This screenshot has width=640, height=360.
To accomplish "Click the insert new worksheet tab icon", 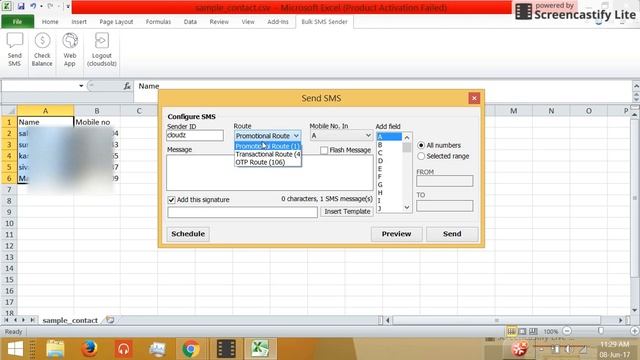I will [110, 320].
